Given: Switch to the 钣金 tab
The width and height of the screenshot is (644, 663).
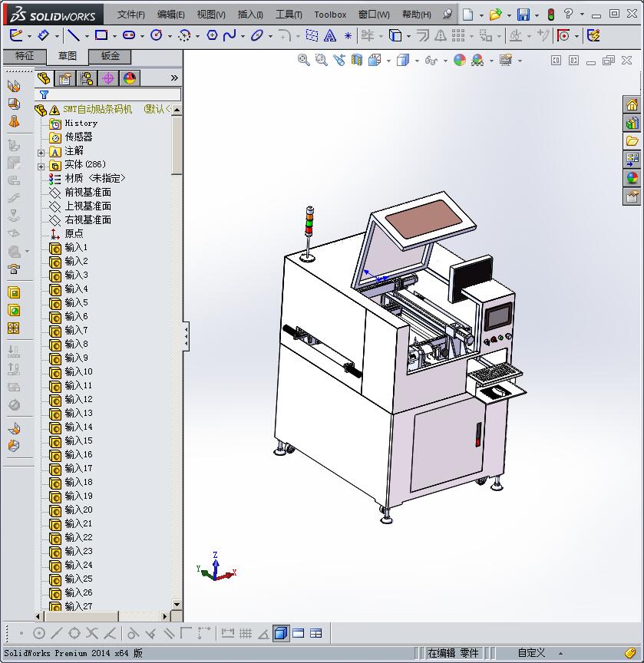Looking at the screenshot, I should pos(110,56).
